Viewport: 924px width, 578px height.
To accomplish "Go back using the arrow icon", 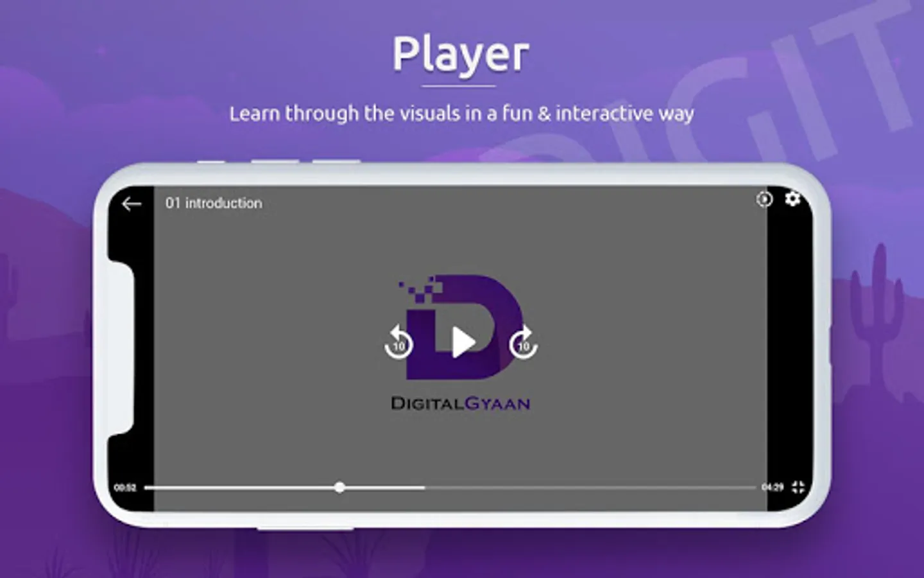I will pos(132,204).
